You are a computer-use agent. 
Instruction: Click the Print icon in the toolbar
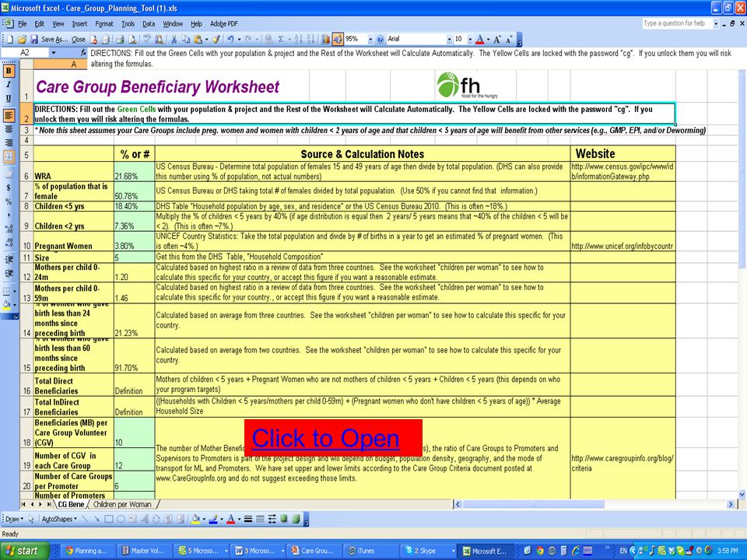click(x=120, y=39)
